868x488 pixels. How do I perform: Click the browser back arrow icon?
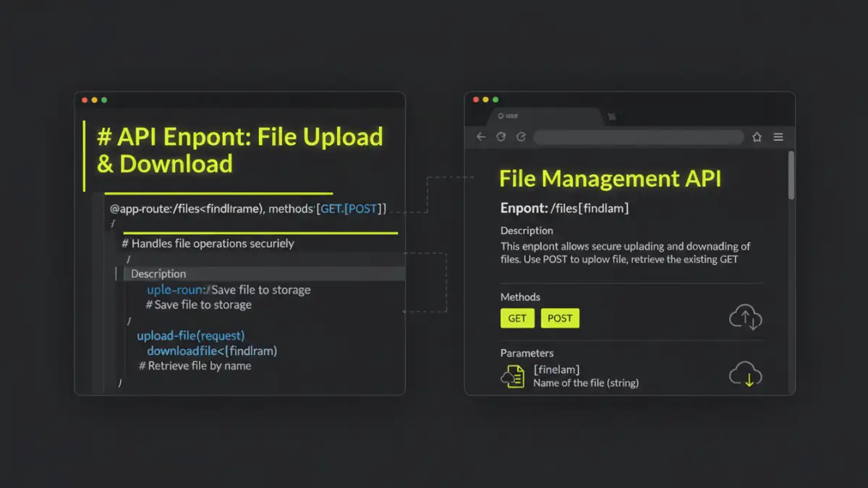tap(481, 137)
